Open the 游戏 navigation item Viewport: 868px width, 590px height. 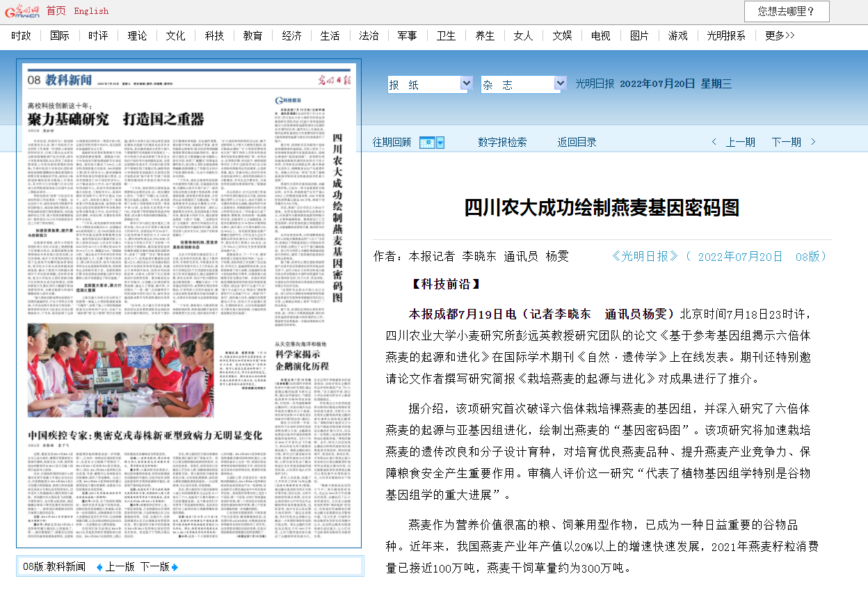point(678,35)
